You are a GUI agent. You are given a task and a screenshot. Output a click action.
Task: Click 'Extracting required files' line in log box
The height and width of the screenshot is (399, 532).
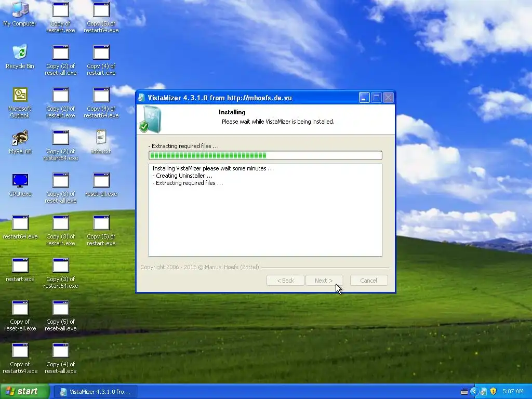point(187,183)
